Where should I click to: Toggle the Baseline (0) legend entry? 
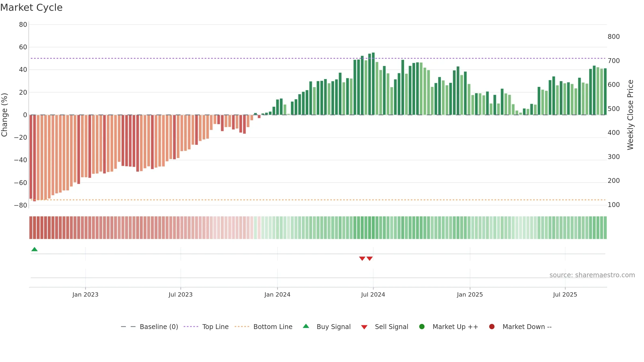pyautogui.click(x=149, y=327)
